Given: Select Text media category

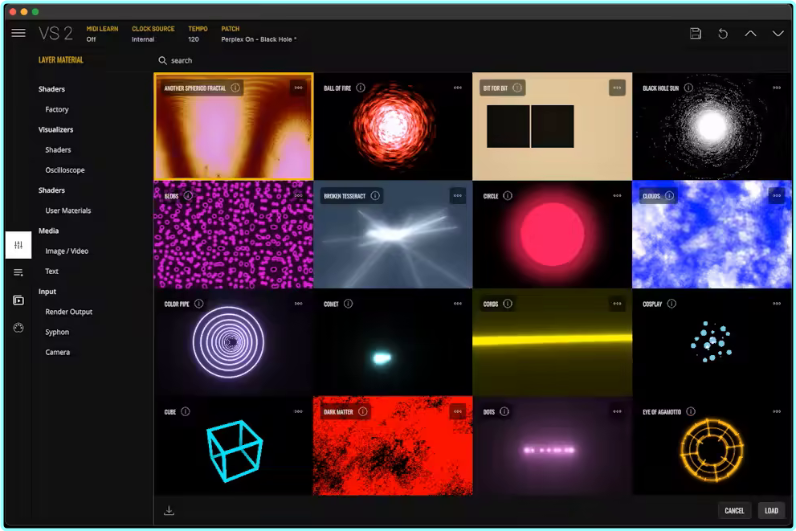Looking at the screenshot, I should [52, 271].
